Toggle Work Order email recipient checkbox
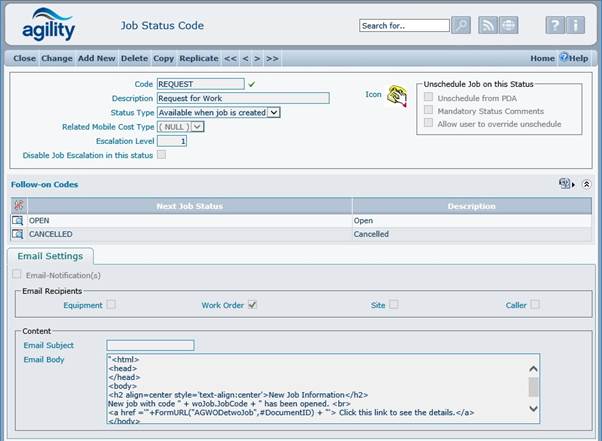Image resolution: width=602 pixels, height=441 pixels. point(253,304)
